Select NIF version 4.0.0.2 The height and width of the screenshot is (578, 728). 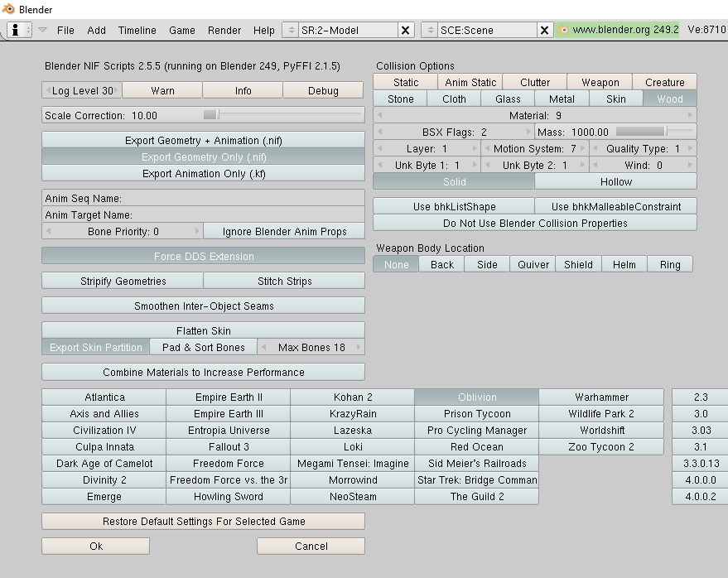pos(700,496)
